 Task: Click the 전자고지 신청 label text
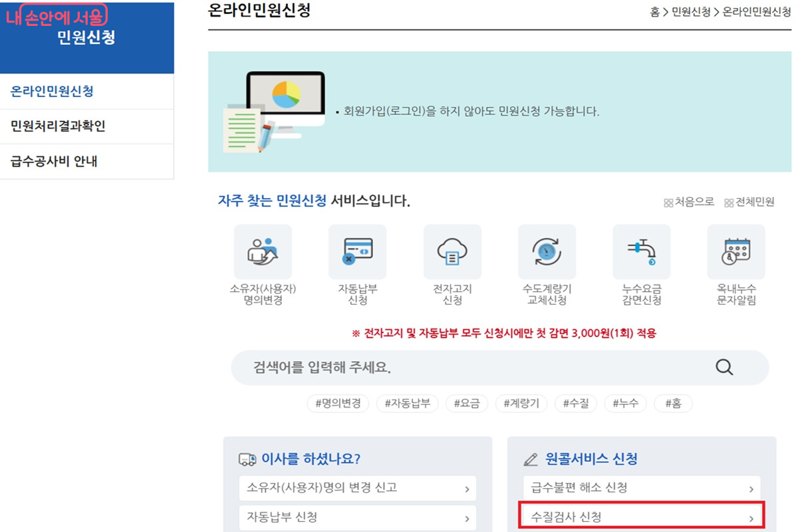click(x=452, y=295)
